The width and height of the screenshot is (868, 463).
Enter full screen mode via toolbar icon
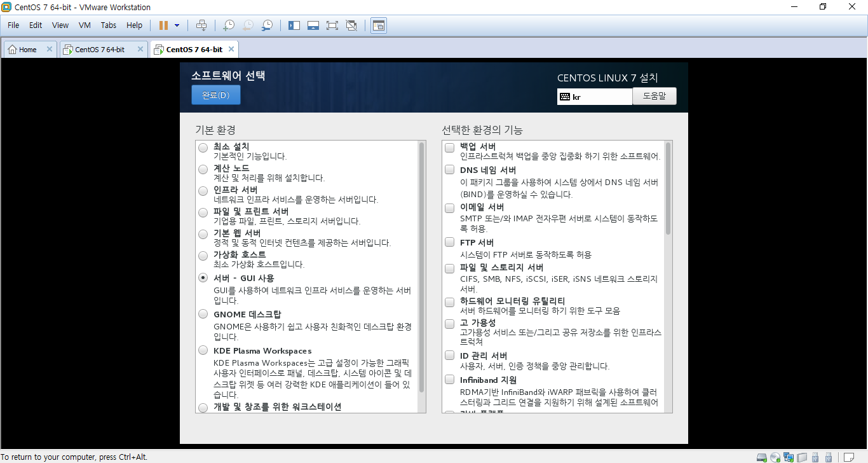[x=332, y=25]
